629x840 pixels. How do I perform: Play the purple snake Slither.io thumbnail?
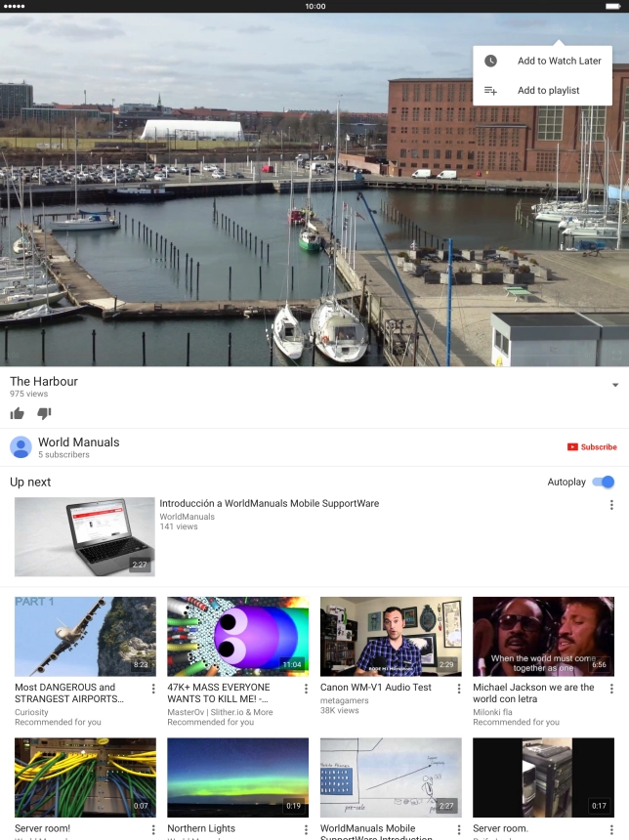tap(238, 637)
